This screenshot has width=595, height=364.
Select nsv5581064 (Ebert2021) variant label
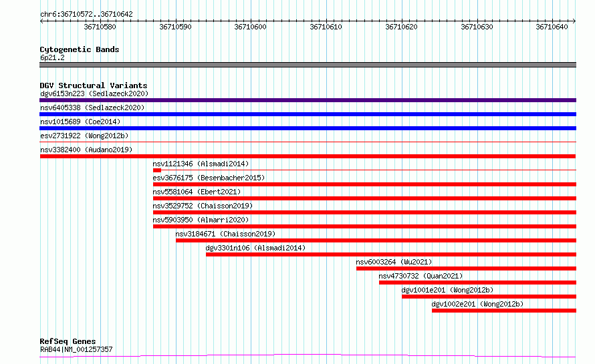click(x=197, y=192)
